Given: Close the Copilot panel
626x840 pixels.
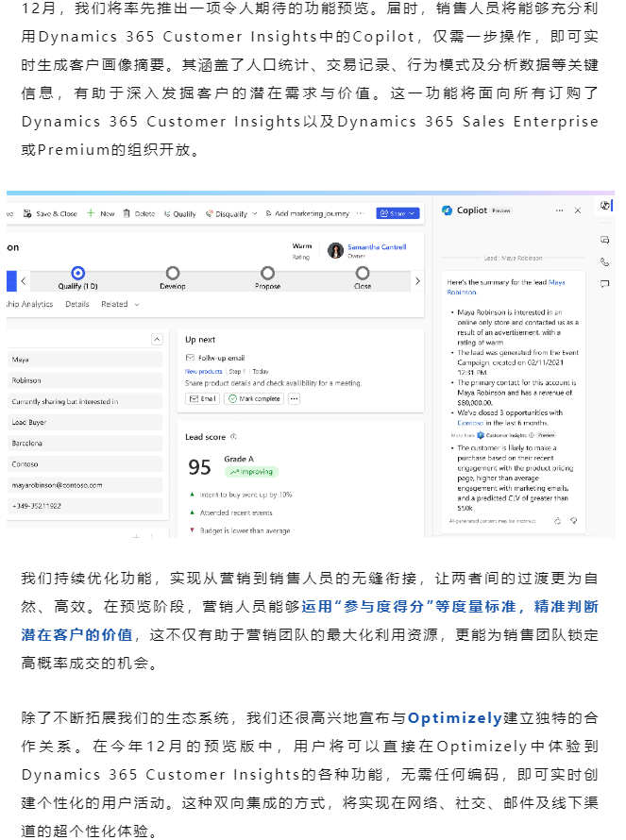Looking at the screenshot, I should (578, 210).
